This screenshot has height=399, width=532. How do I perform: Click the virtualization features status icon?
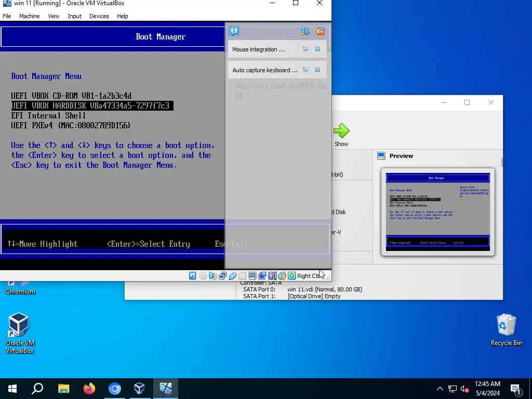coord(272,276)
